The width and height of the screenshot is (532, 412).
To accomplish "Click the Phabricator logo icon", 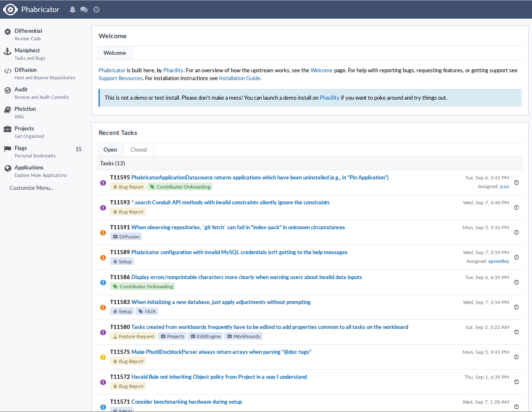I will coord(10,10).
